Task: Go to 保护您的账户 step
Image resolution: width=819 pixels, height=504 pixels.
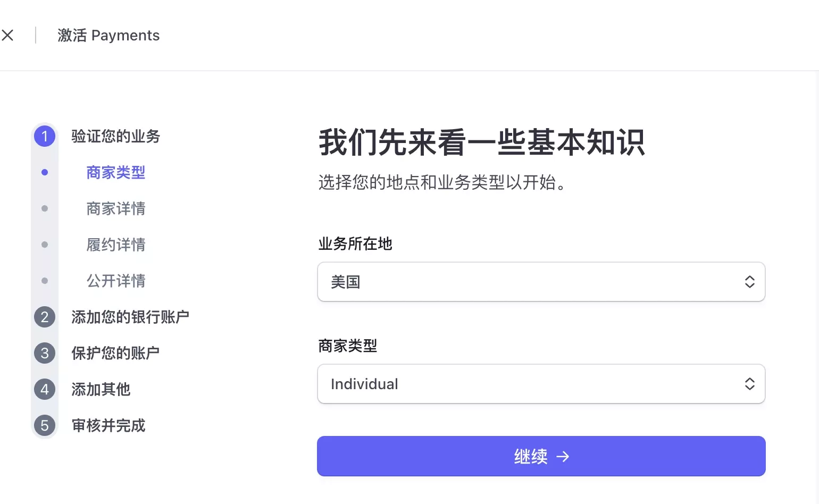Action: pos(115,353)
